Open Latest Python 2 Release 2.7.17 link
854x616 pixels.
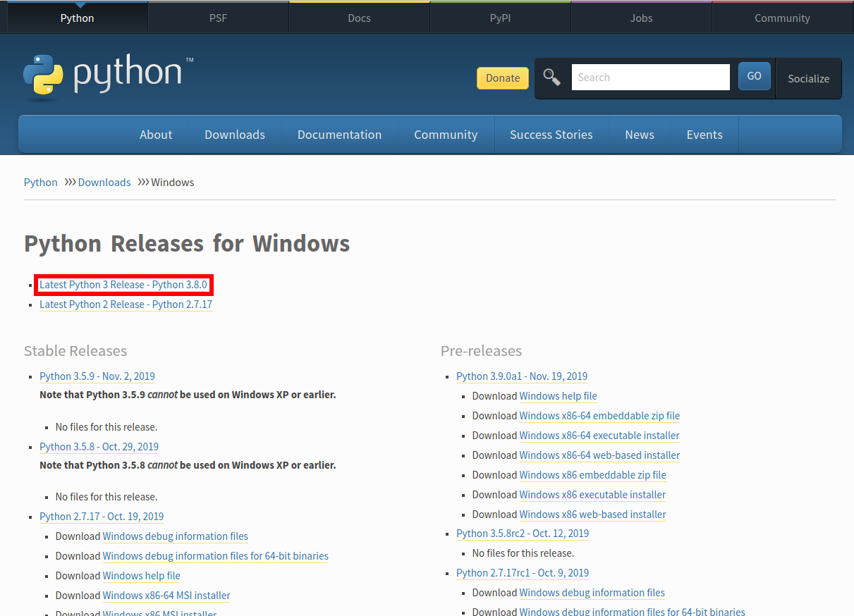coord(126,304)
